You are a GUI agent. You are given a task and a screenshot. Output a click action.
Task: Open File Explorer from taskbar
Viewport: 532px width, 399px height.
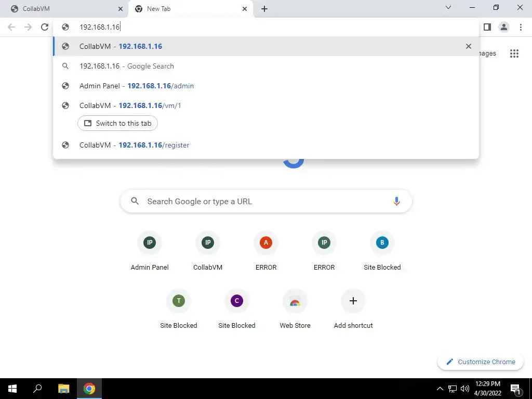[x=63, y=389]
